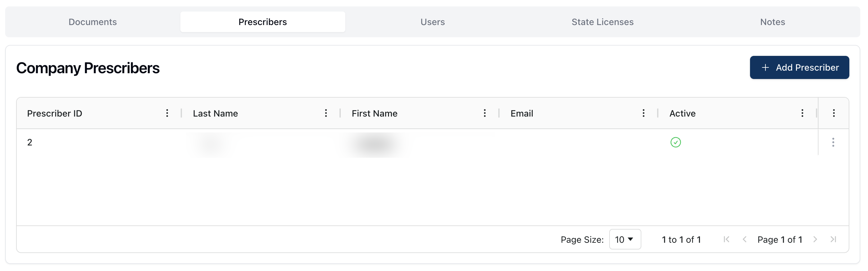Go to the first page

(x=727, y=239)
